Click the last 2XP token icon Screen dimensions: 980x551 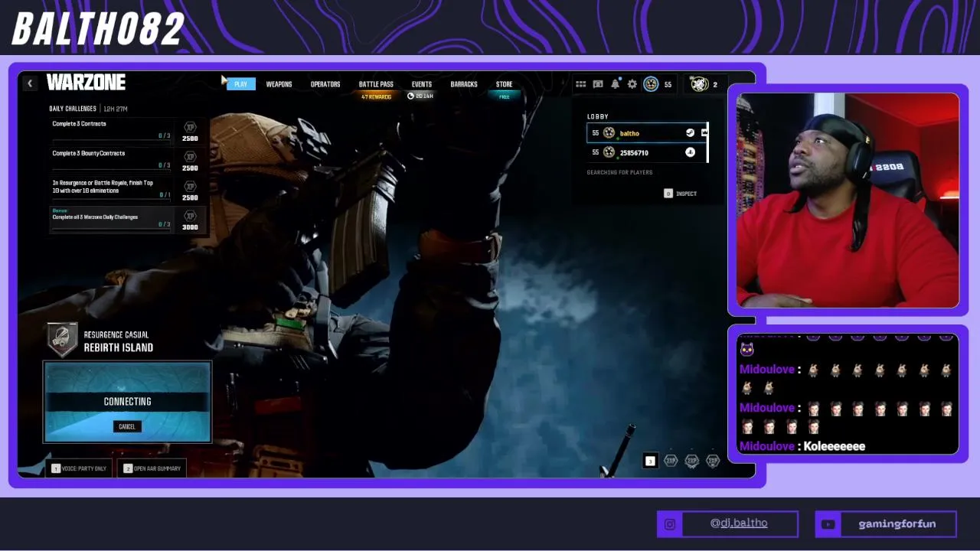pos(713,461)
